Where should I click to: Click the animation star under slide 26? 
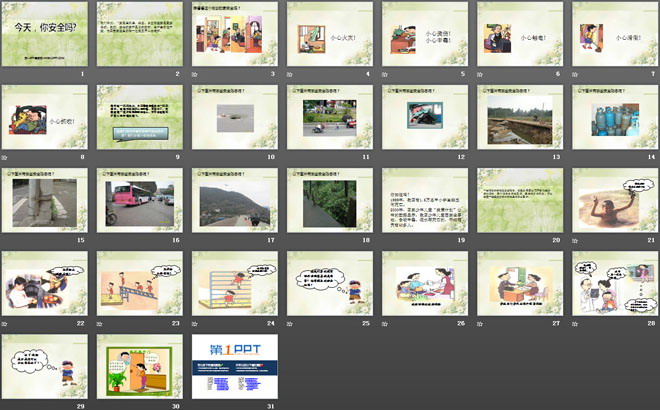[x=385, y=324]
